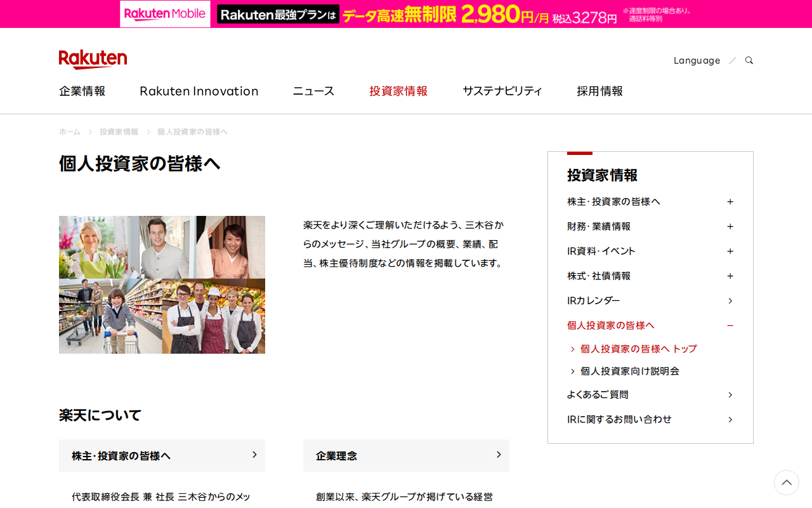Open 個人投資家の皆様へ トップ sidebar link
Image resolution: width=812 pixels, height=508 pixels.
pyautogui.click(x=639, y=349)
